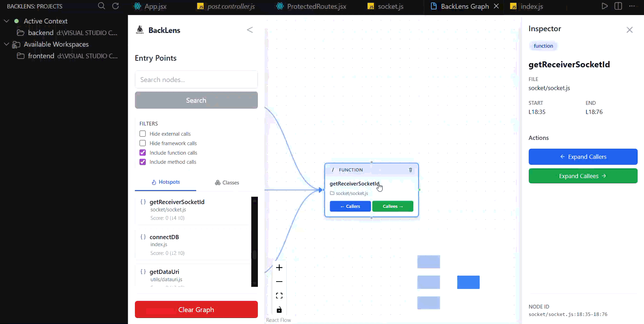This screenshot has width=644, height=324.
Task: Click the minimap's dark blue node rectangle
Action: (x=468, y=282)
